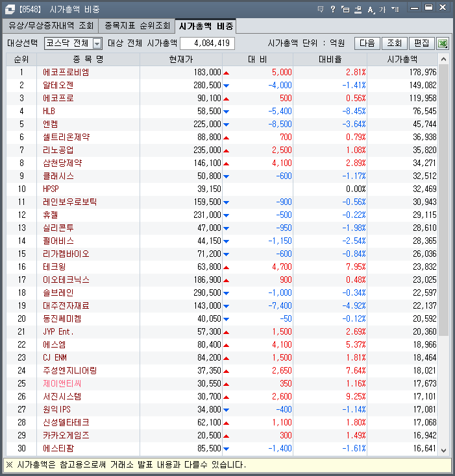Click the total market cap field 4,084,419
This screenshot has height=476, width=455.
(x=207, y=43)
